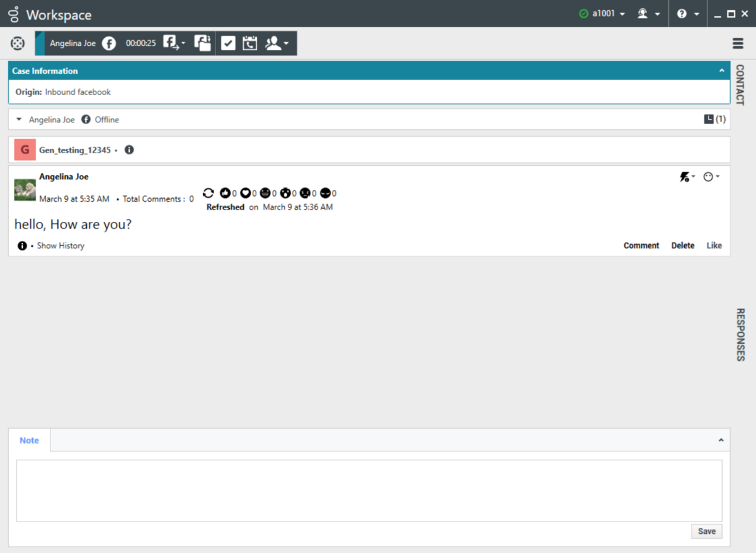
Task: Open the Facebook transfer dropdown
Action: click(174, 44)
